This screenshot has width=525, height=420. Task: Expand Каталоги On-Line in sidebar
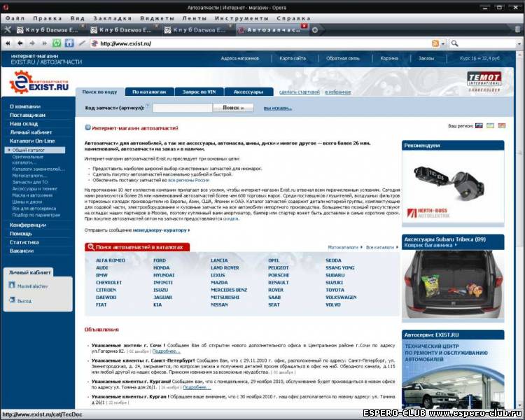pyautogui.click(x=32, y=141)
